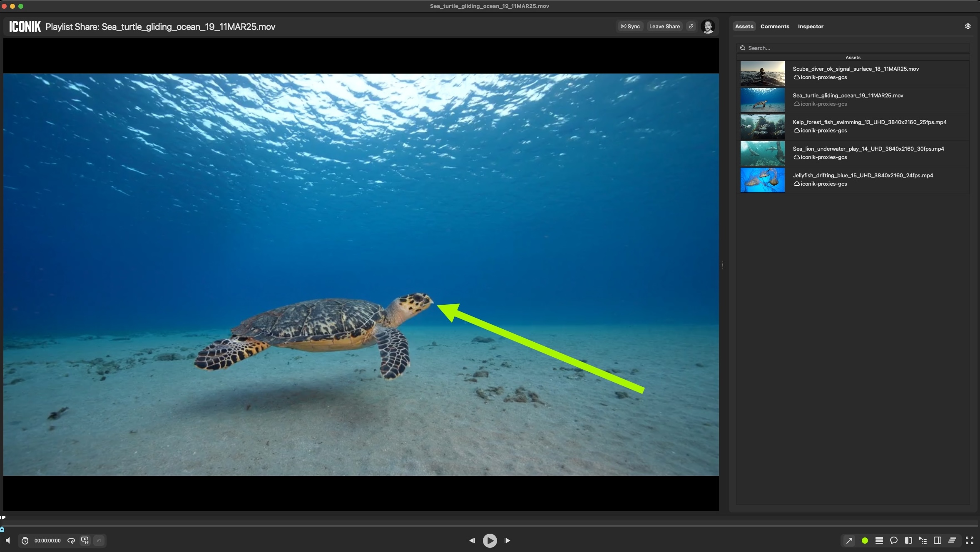Image resolution: width=980 pixels, height=552 pixels.
Task: Mute the audio with speaker icon
Action: (x=8, y=540)
